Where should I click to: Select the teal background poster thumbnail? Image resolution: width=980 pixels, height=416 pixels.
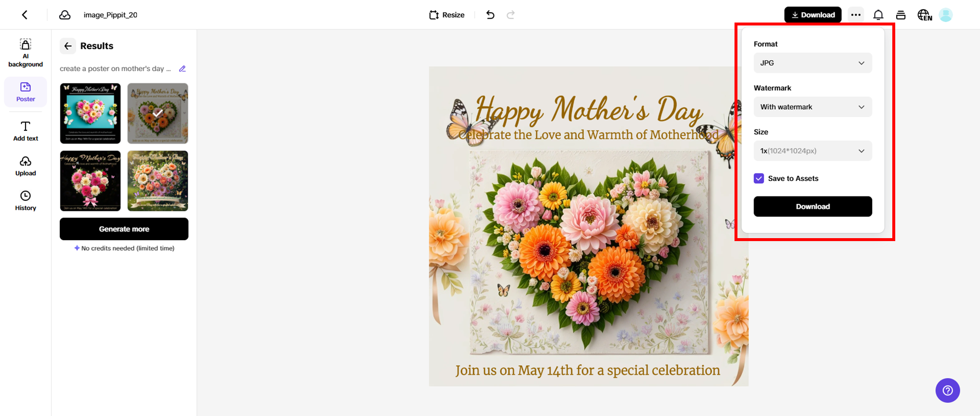pyautogui.click(x=90, y=113)
